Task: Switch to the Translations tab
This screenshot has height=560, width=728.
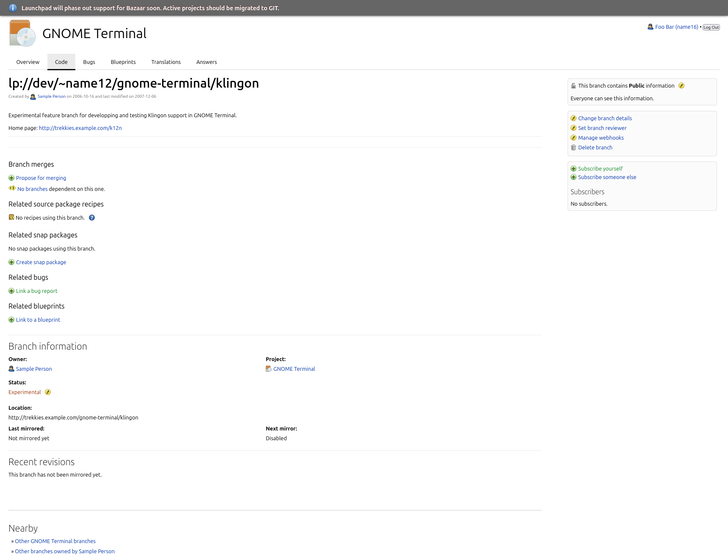Action: coord(166,62)
